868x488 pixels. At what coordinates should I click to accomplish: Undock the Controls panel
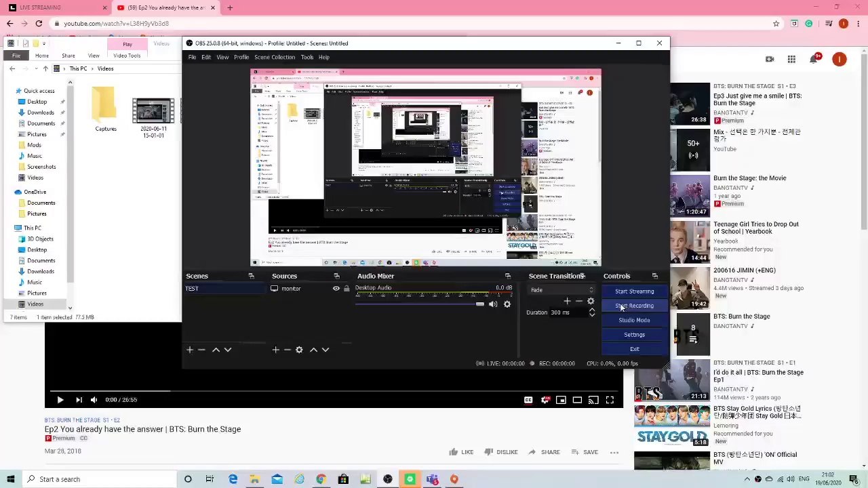[654, 276]
